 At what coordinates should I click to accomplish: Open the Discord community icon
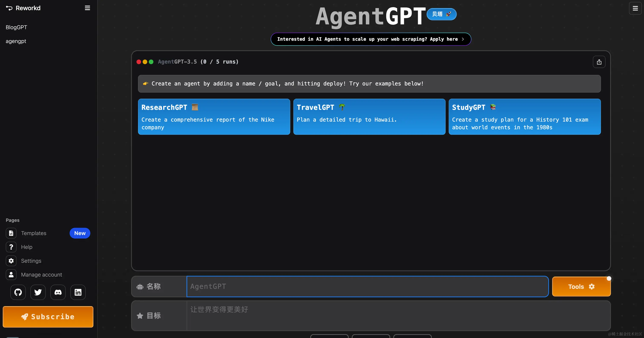point(58,292)
